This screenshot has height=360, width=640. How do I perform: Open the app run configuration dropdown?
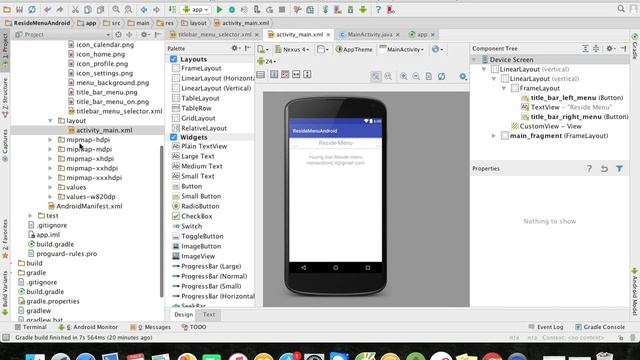[x=196, y=9]
